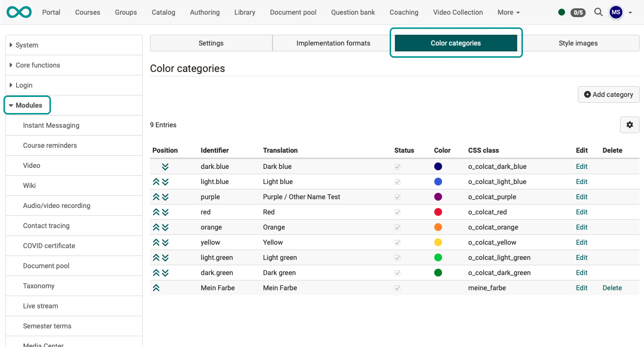The height and width of the screenshot is (347, 644).
Task: Open the table settings gear icon
Action: 630,125
